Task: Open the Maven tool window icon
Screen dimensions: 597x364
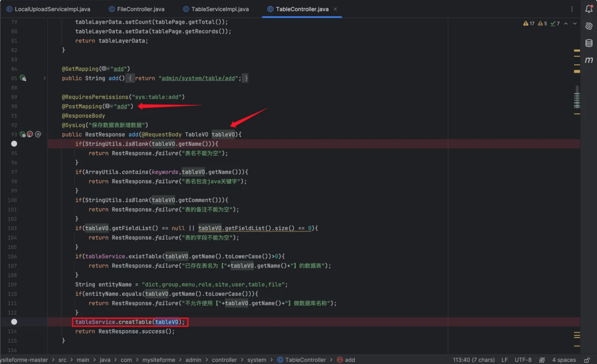Action: 589,60
